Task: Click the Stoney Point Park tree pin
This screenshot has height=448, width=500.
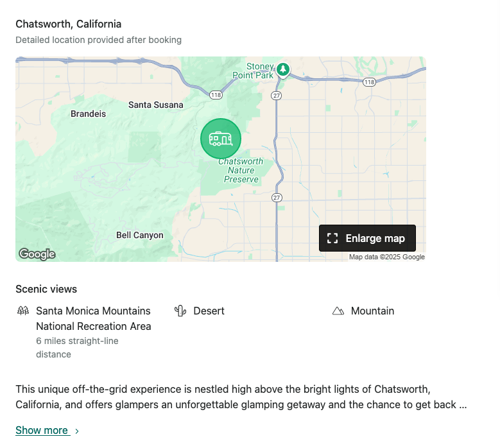Action: [283, 69]
